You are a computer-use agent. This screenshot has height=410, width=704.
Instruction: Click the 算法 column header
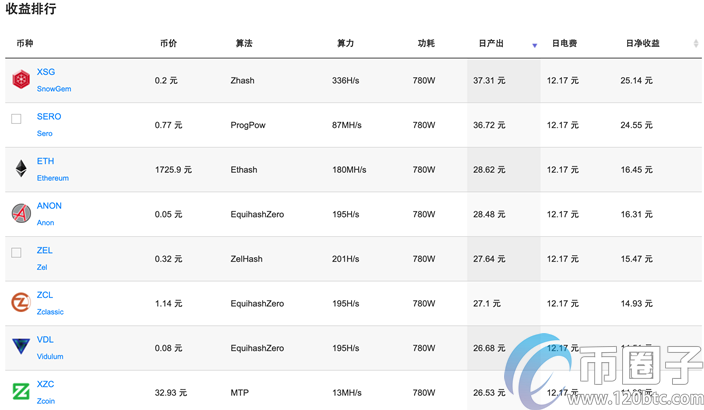coord(244,44)
